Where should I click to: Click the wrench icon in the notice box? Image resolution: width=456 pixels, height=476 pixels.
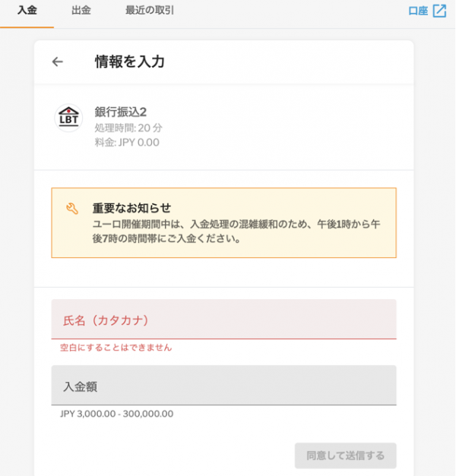(x=72, y=209)
